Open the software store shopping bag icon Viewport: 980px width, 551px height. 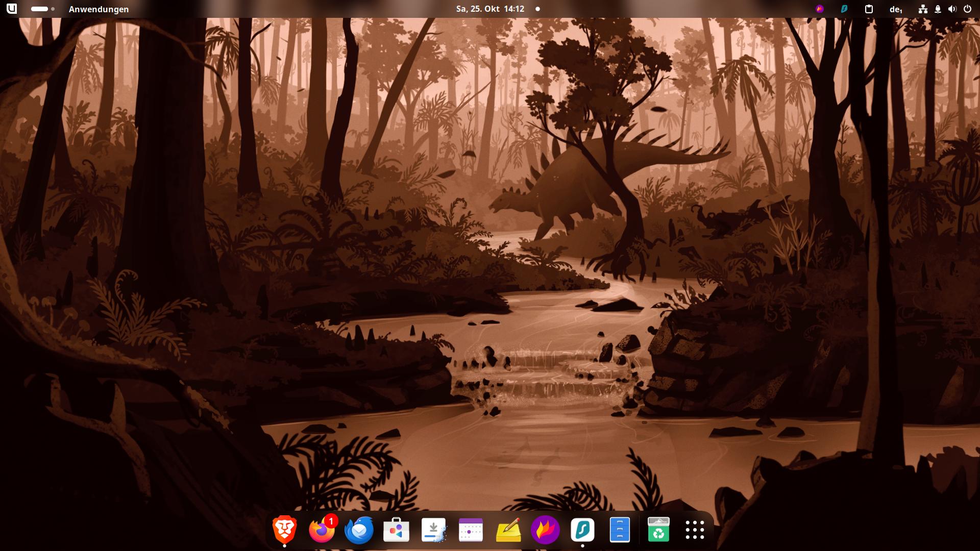click(396, 530)
